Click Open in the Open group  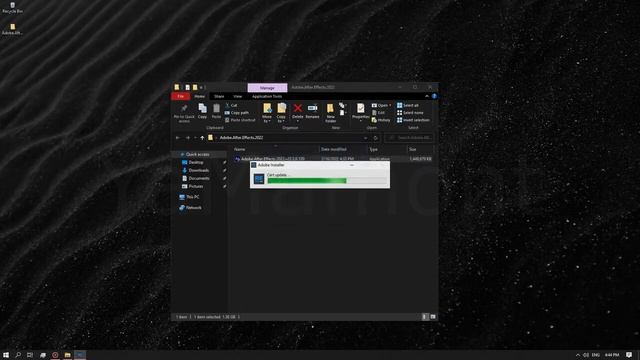coord(381,105)
